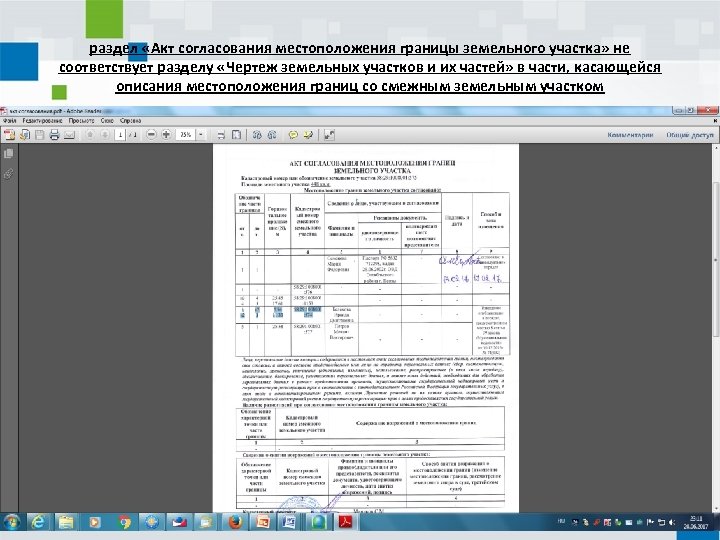Click the vertical scrollbar of the document

[x=716, y=259]
